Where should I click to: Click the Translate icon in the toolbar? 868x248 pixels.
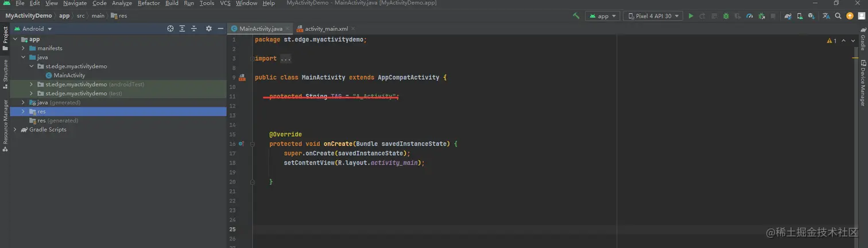[x=827, y=16]
